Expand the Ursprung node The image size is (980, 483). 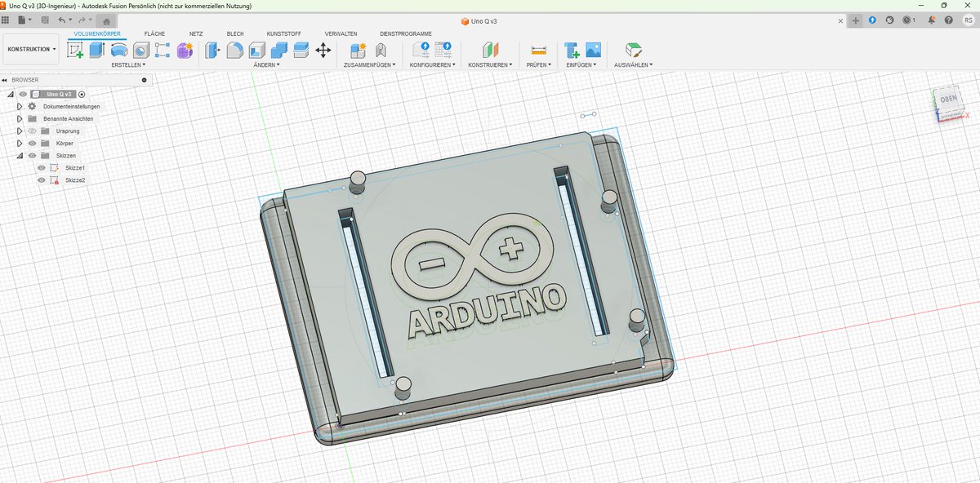20,131
